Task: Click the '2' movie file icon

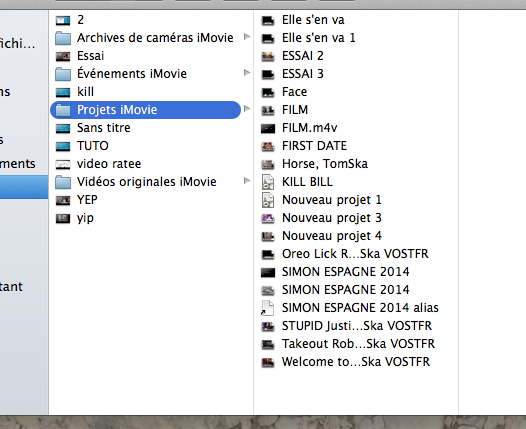Action: tap(63, 20)
